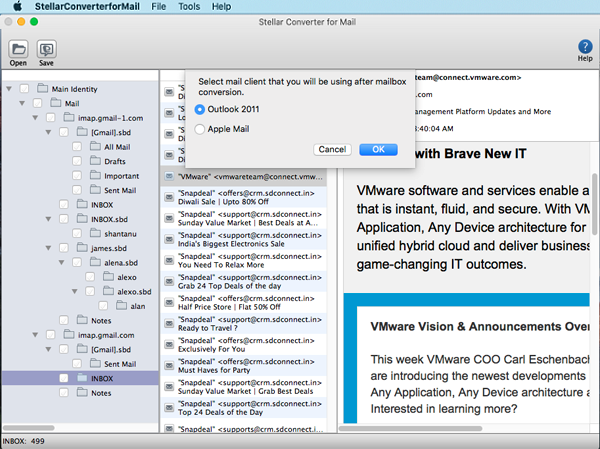Screen dimensions: 600x449
Task: Check the last Notes folder checkbox
Action: 64,393
